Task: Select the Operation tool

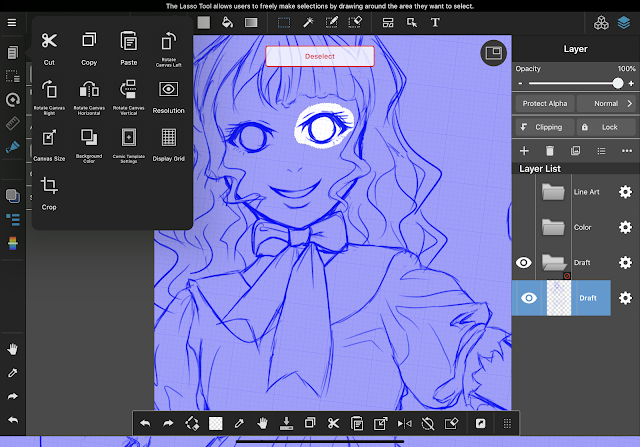Action: pos(412,22)
